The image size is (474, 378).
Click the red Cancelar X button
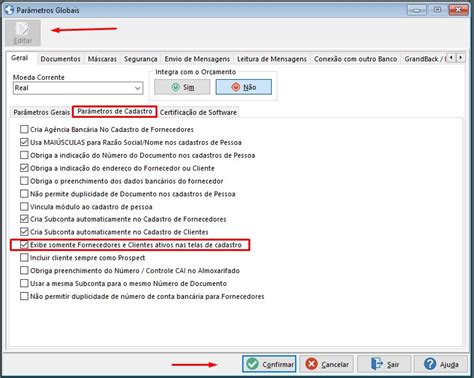[326, 364]
